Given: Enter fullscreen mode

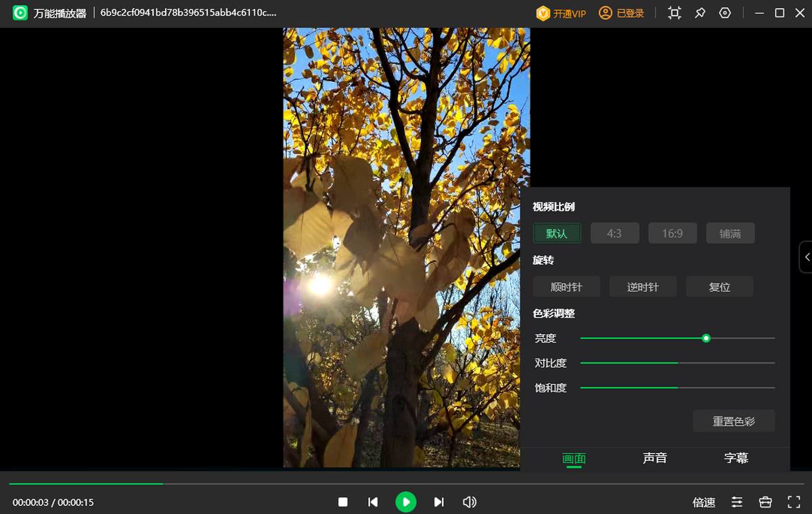Looking at the screenshot, I should 794,502.
